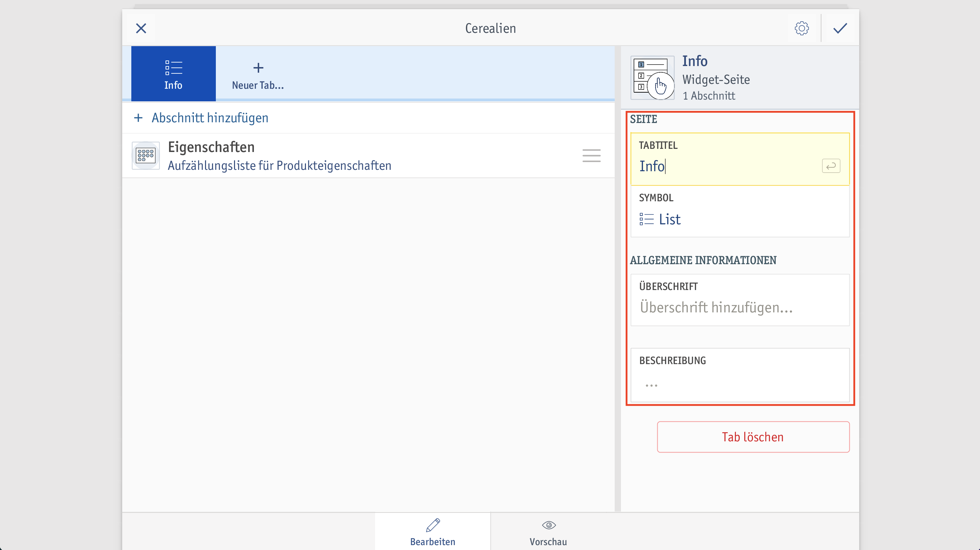
Task: Click the plus icon beside Abschnitt hinzufügen
Action: tap(138, 118)
